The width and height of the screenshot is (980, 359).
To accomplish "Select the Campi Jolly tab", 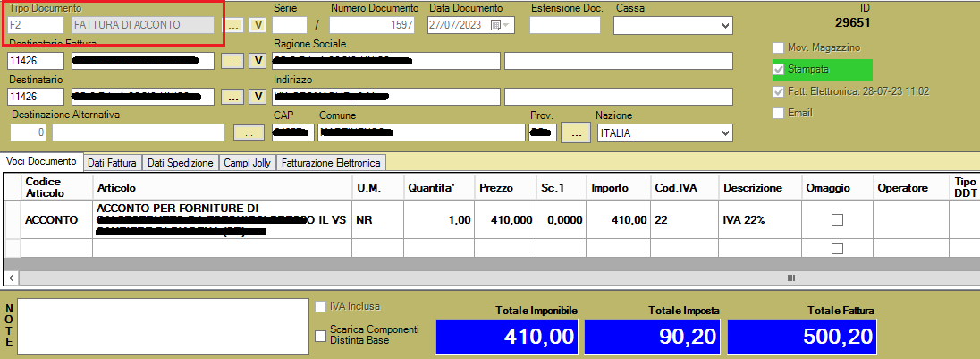I will coord(247,163).
